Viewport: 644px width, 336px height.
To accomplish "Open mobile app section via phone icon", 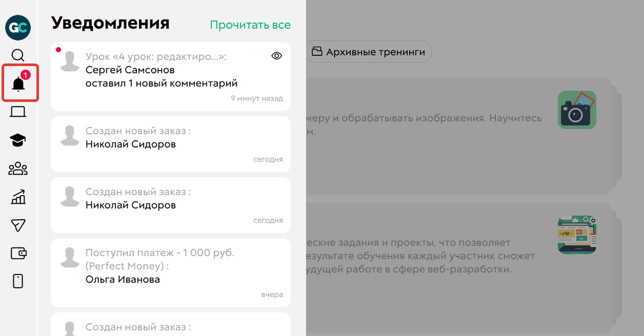I will [x=18, y=281].
